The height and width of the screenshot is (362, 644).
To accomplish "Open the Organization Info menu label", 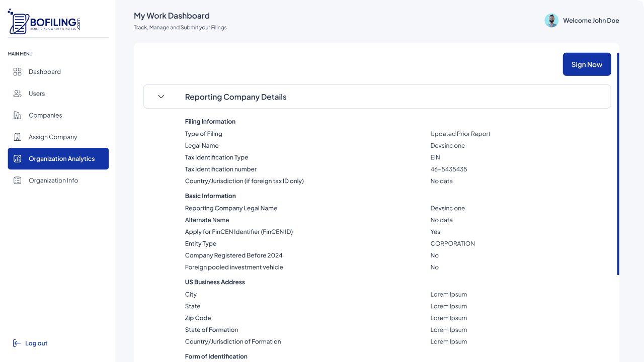I will pyautogui.click(x=53, y=180).
